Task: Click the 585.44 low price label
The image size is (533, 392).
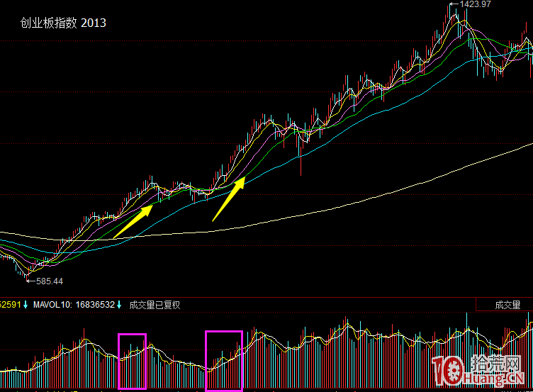Action: (x=50, y=281)
